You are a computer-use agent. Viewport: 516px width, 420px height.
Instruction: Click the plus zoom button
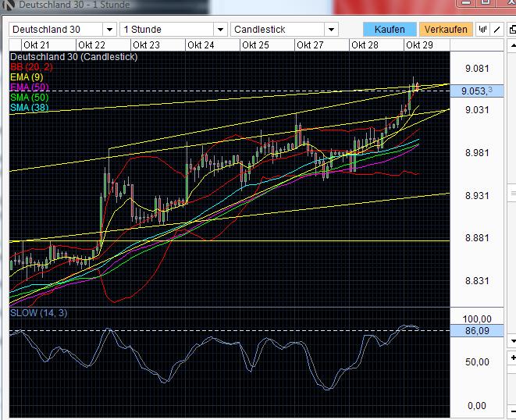[x=512, y=358]
